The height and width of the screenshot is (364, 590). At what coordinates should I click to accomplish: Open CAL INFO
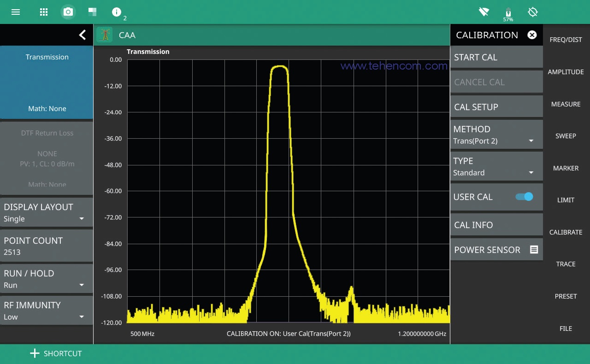pos(496,225)
